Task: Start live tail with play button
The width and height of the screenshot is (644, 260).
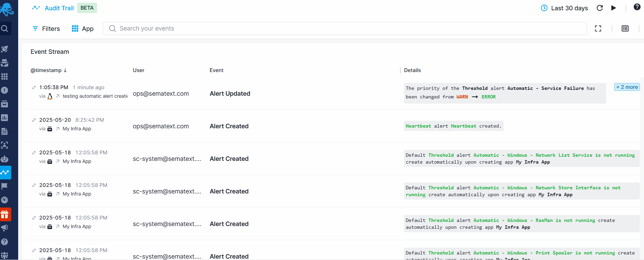Action: point(613,8)
